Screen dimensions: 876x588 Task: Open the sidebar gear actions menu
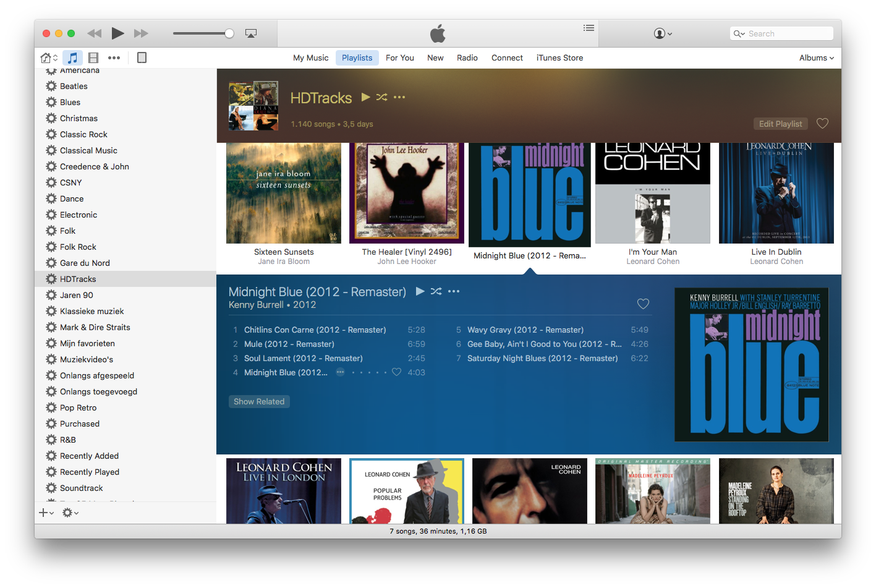tap(70, 513)
